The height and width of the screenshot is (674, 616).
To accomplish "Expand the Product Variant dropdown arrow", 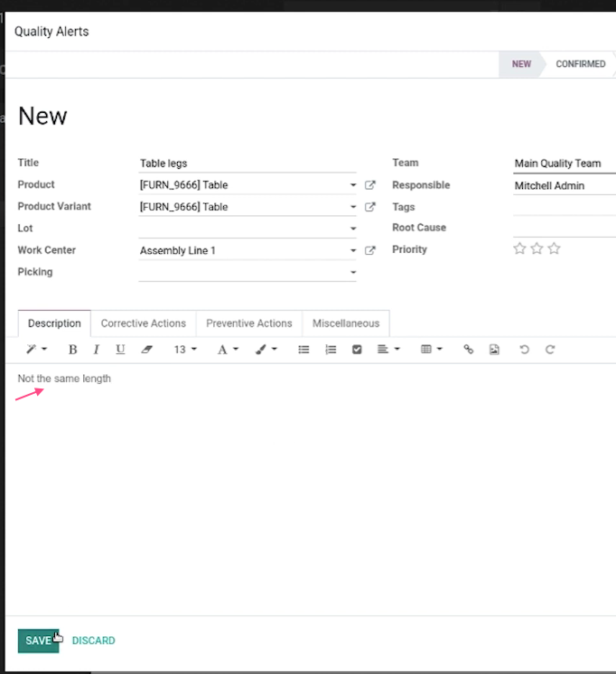I will point(353,207).
